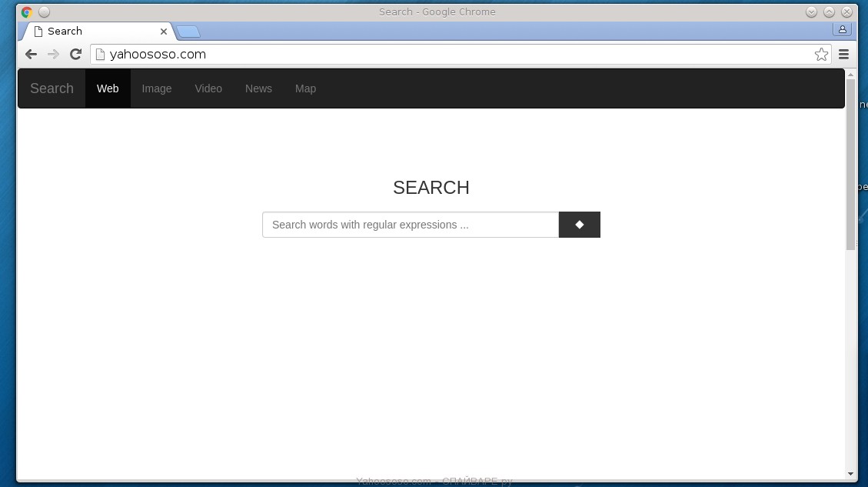This screenshot has height=487, width=868.
Task: Click the scrollbar down arrow
Action: click(x=851, y=474)
